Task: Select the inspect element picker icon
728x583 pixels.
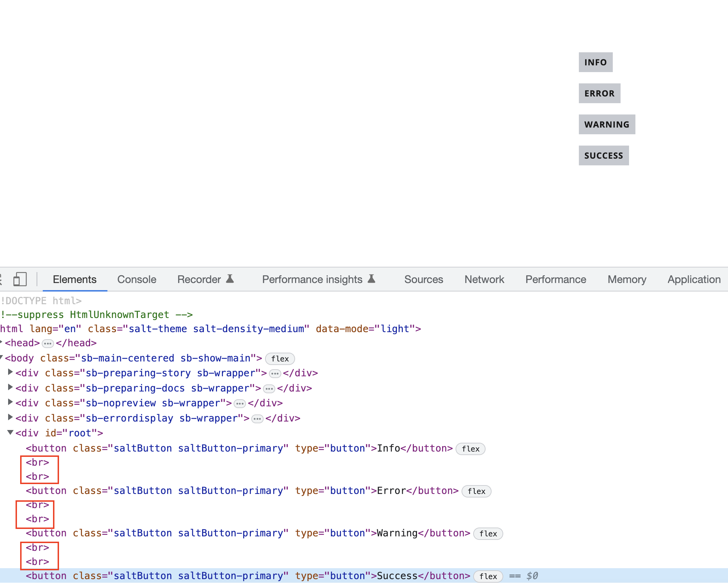Action: [1, 279]
